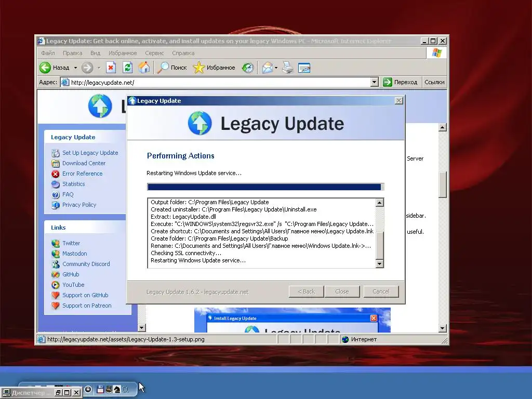Click the Install Legacy Update screenshot thumbnail

click(292, 320)
